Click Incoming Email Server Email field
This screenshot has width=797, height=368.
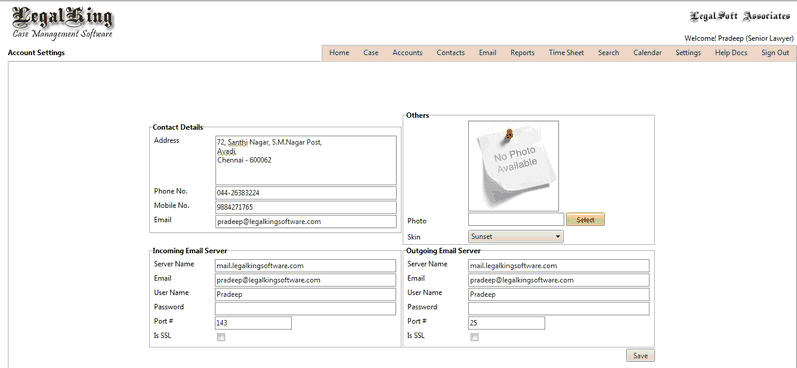pyautogui.click(x=305, y=280)
